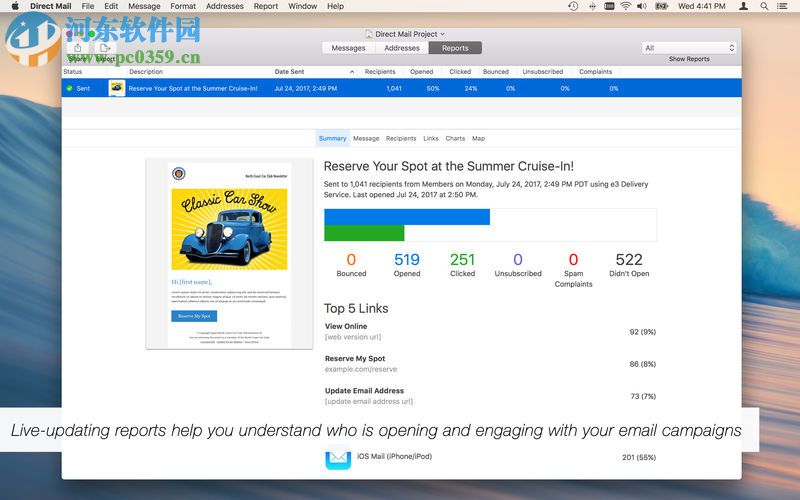Click the Wi-Fi status icon

tap(626, 6)
